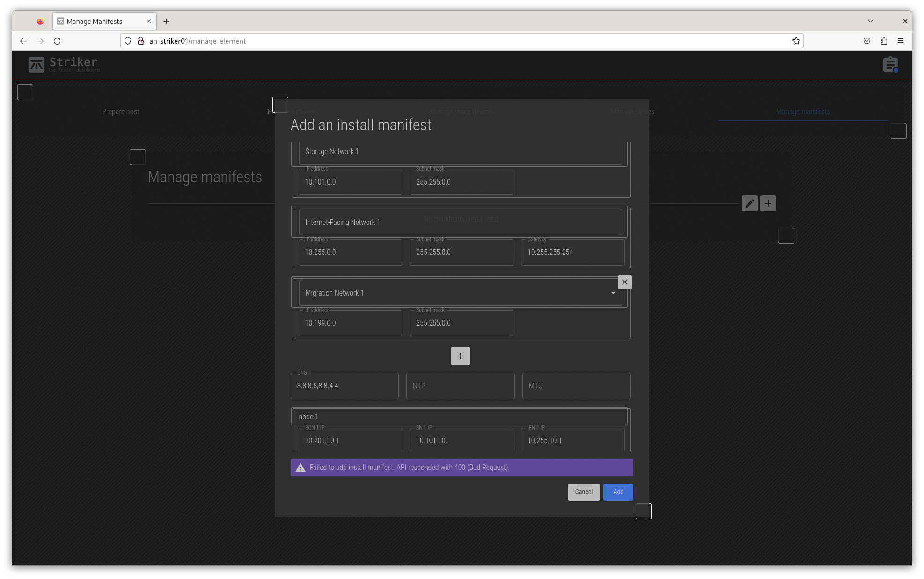924x579 pixels.
Task: Edit Gateway field 10.255.255.254
Action: point(572,252)
